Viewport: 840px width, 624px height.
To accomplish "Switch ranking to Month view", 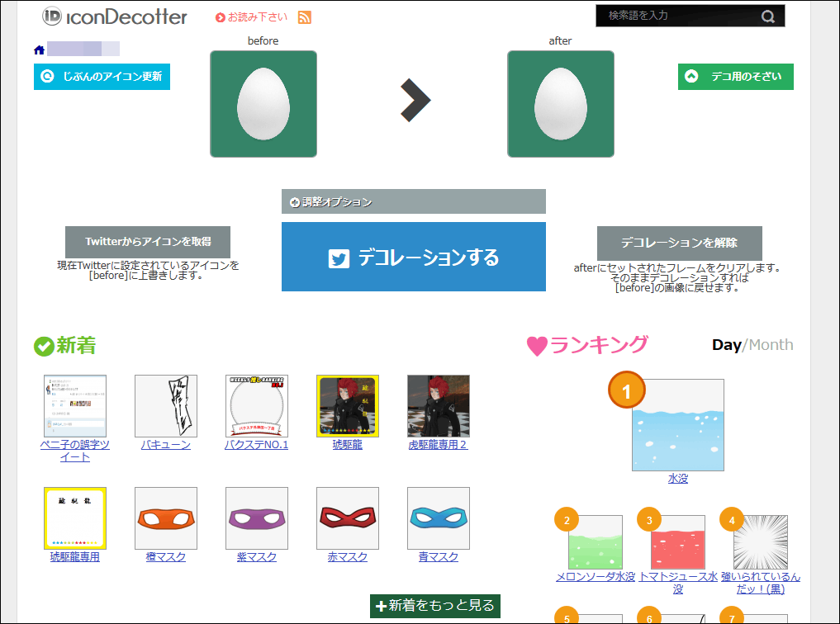I will click(771, 345).
